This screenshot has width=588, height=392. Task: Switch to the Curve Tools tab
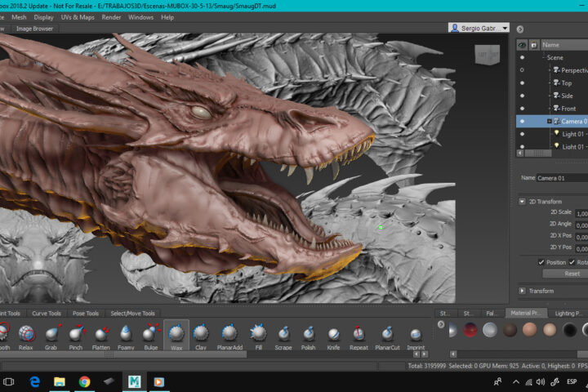[47, 314]
